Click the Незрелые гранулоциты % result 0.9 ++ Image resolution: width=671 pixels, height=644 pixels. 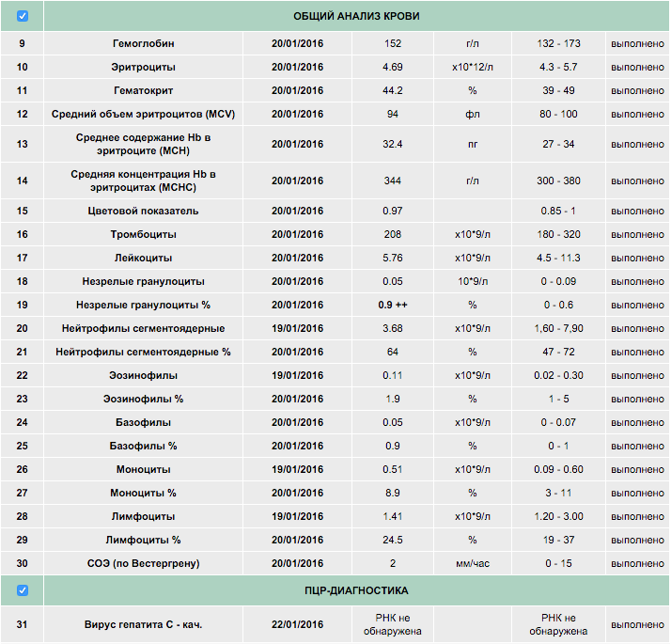(393, 305)
